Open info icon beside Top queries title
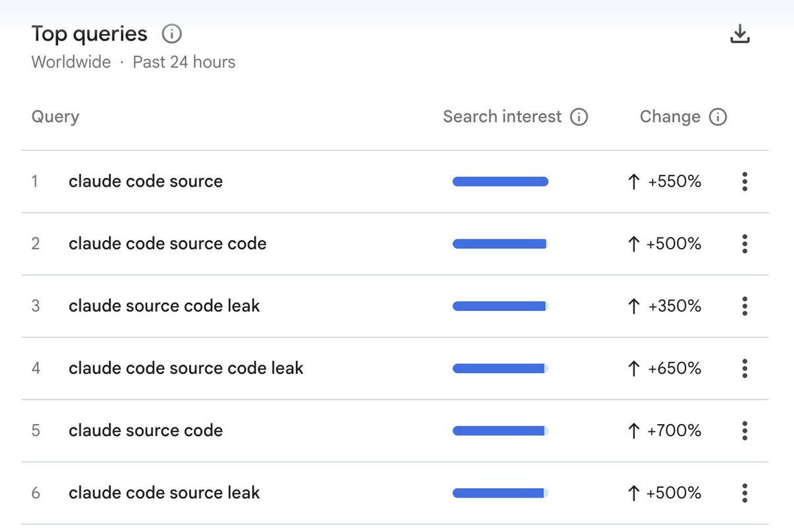This screenshot has width=794, height=532. coord(171,34)
